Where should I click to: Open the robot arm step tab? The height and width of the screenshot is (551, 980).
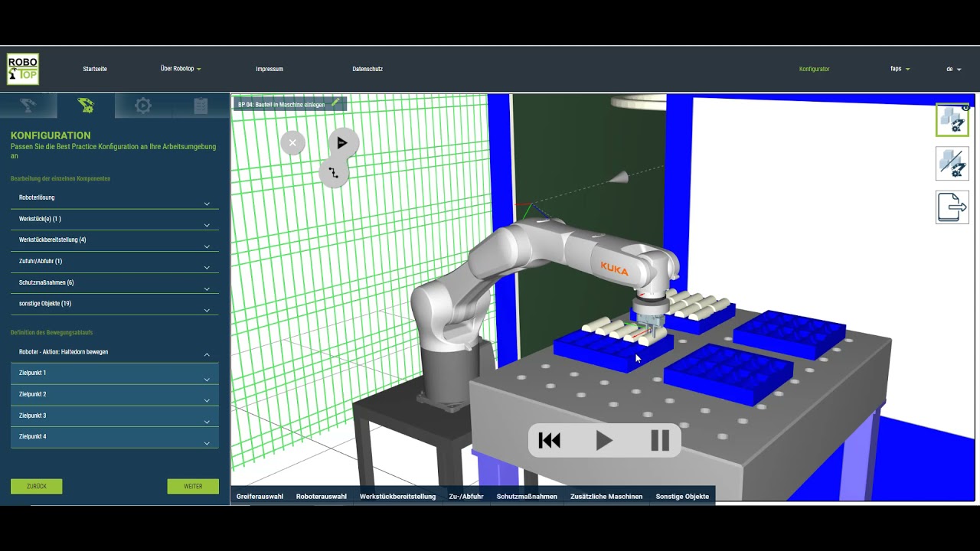(x=28, y=106)
